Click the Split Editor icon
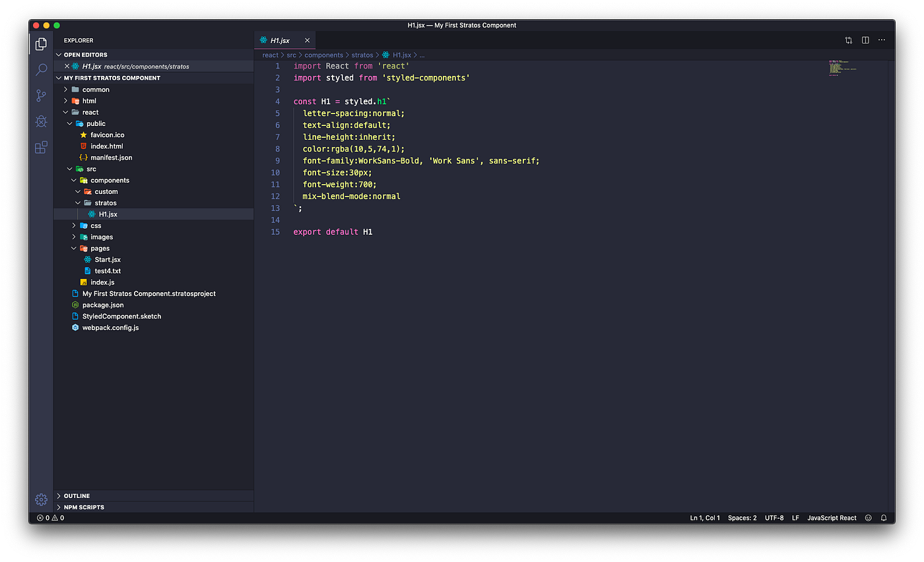 [x=865, y=40]
